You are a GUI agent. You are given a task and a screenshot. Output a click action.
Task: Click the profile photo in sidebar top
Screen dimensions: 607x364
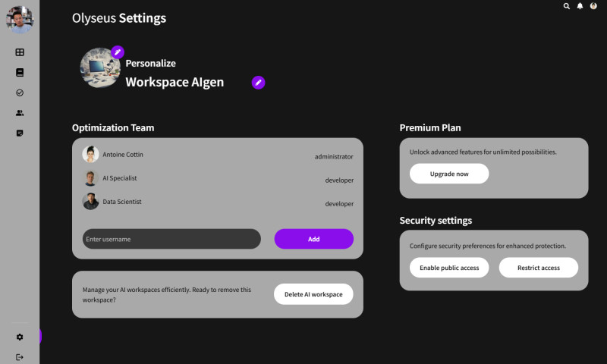pyautogui.click(x=20, y=20)
